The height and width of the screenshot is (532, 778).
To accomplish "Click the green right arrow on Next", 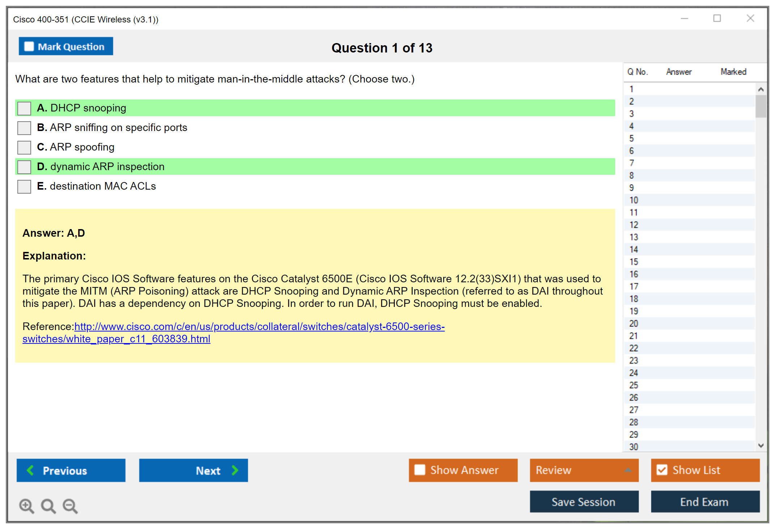I will click(x=235, y=470).
